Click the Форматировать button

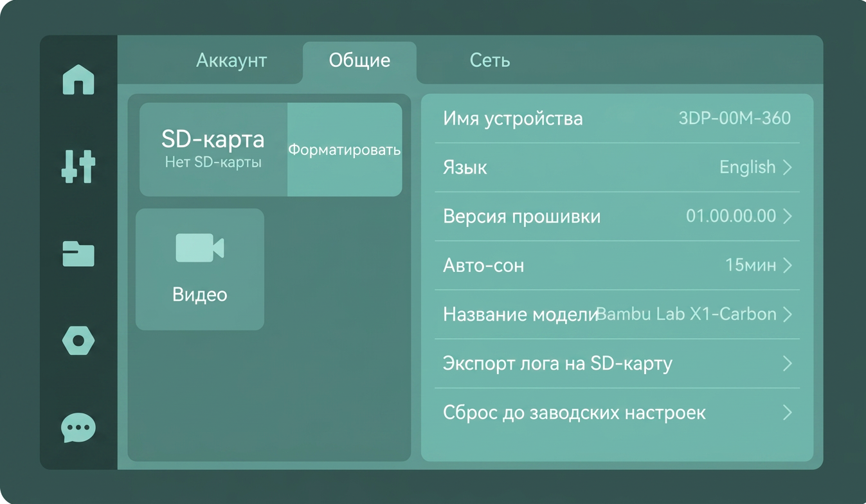[345, 150]
